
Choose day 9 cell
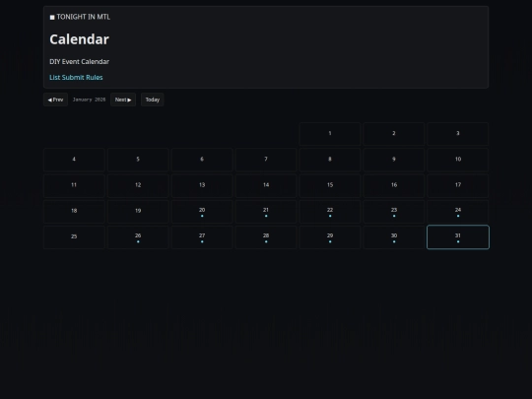394,160
